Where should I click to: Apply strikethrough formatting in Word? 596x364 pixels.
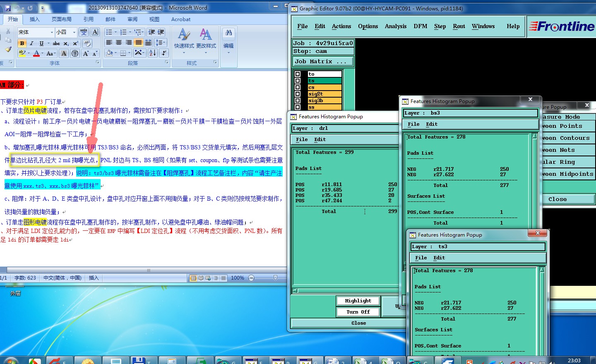[56, 43]
